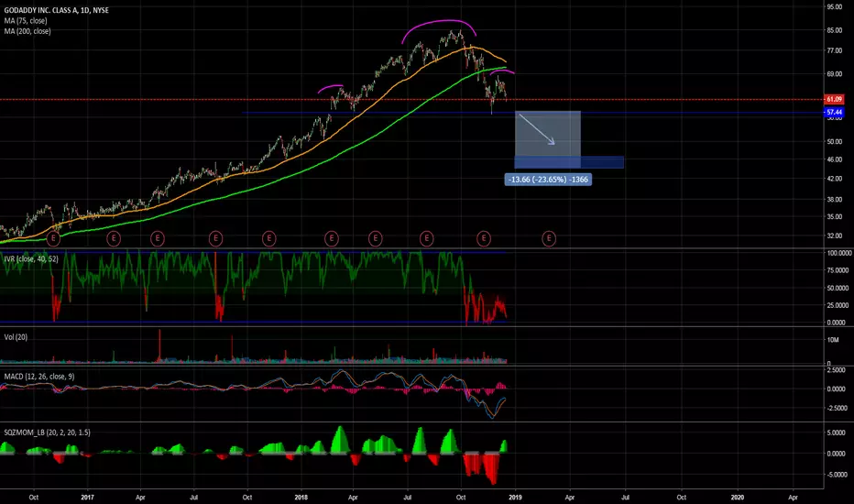854x504 pixels.
Task: Click the 2018 label on the time axis
Action: point(301,497)
